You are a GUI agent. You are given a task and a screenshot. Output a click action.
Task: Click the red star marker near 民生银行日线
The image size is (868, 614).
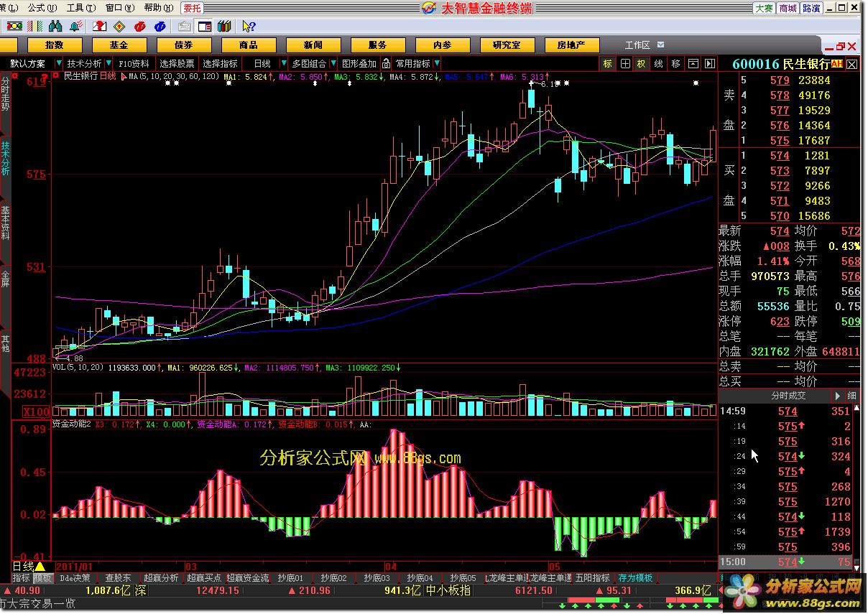[57, 75]
